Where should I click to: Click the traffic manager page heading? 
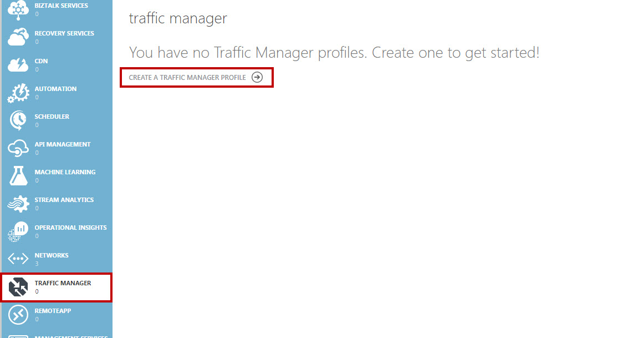click(x=178, y=18)
